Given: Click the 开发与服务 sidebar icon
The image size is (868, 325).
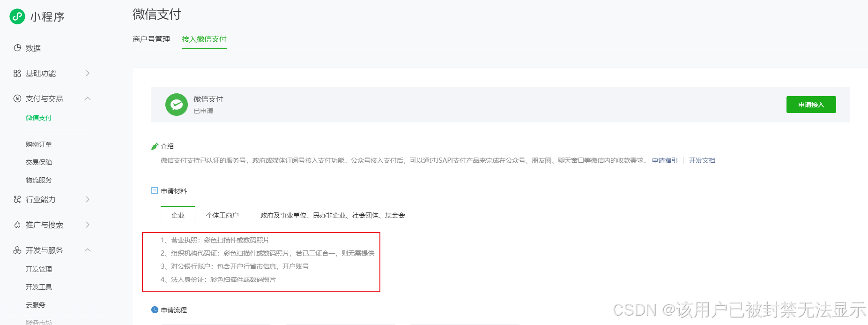Looking at the screenshot, I should pos(17,250).
